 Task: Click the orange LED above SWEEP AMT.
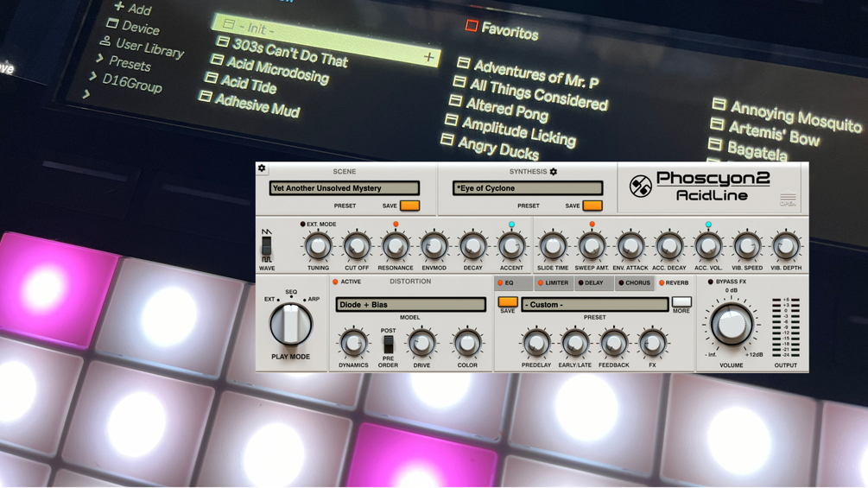click(592, 224)
